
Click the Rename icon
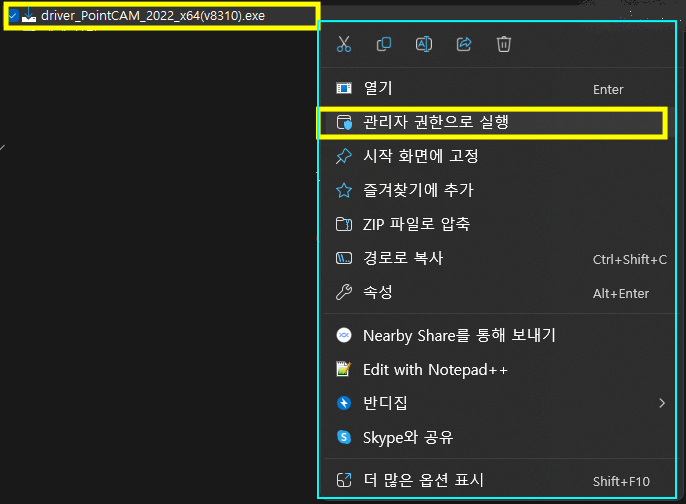(x=424, y=44)
